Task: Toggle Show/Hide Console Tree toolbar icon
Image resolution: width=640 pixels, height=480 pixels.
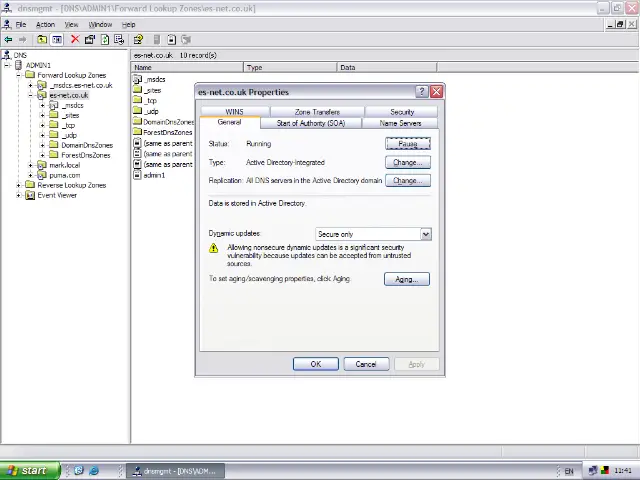Action: (x=57, y=40)
